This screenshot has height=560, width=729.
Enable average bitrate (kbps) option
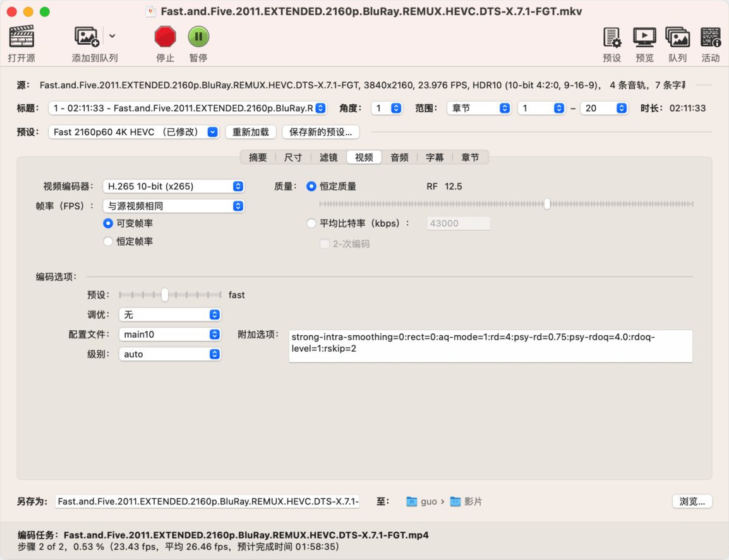[x=311, y=223]
